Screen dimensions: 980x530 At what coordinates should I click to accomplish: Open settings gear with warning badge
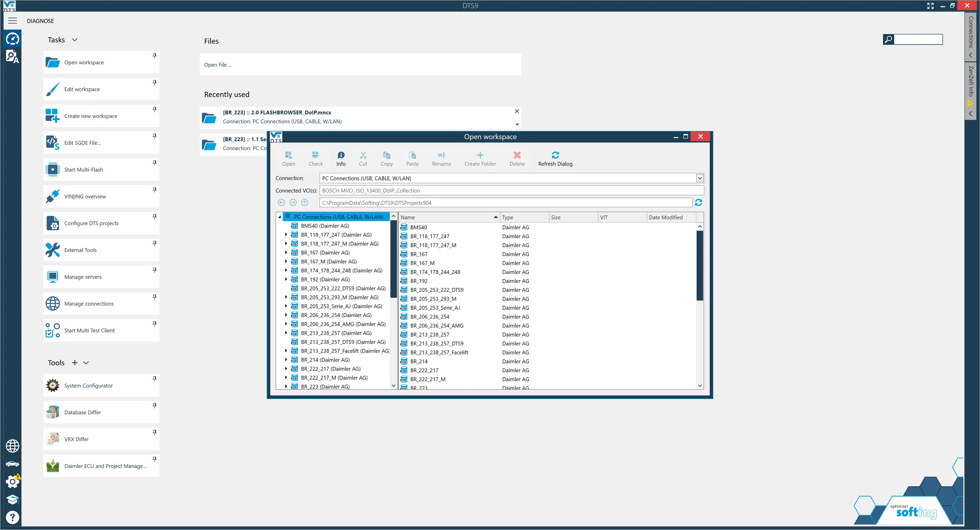13,481
